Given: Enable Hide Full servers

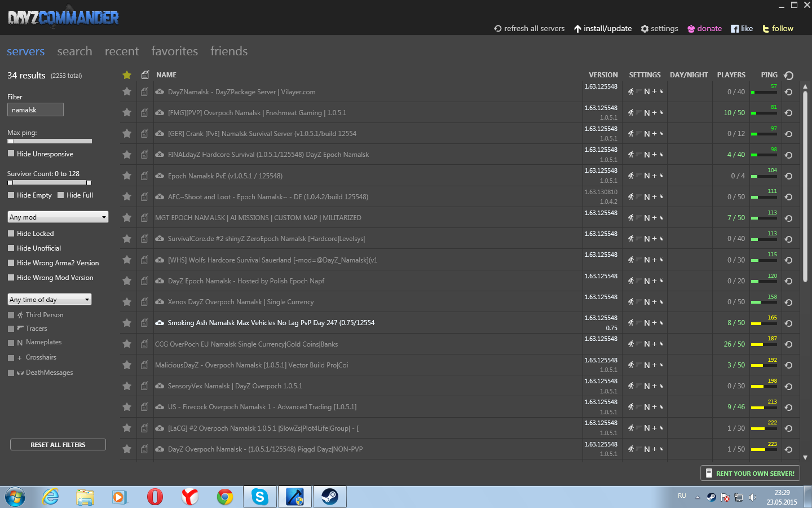Looking at the screenshot, I should (x=60, y=195).
